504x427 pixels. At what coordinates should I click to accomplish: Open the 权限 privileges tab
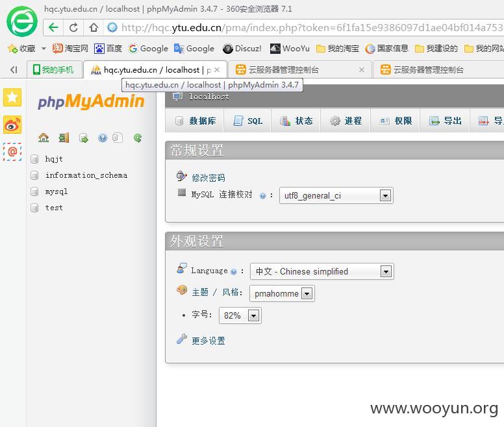coord(395,121)
